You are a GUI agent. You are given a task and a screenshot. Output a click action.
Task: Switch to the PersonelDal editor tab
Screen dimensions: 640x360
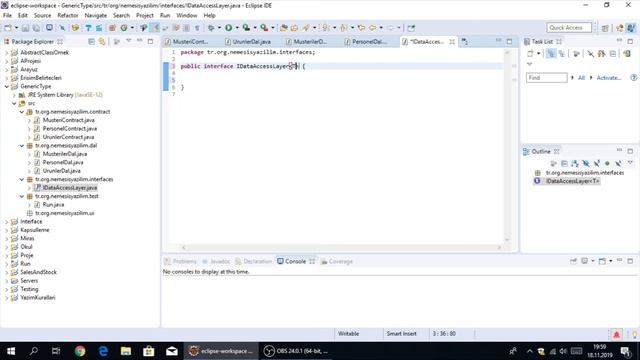366,42
